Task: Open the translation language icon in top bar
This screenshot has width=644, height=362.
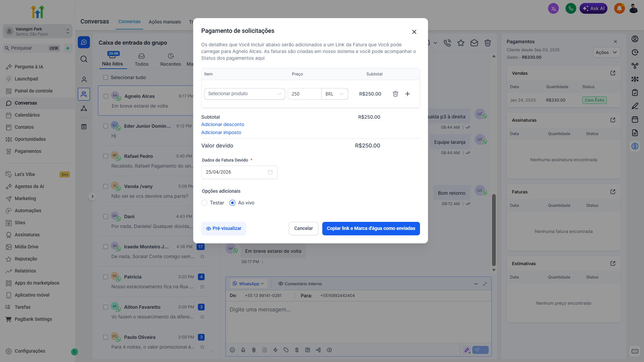Action: [x=553, y=8]
